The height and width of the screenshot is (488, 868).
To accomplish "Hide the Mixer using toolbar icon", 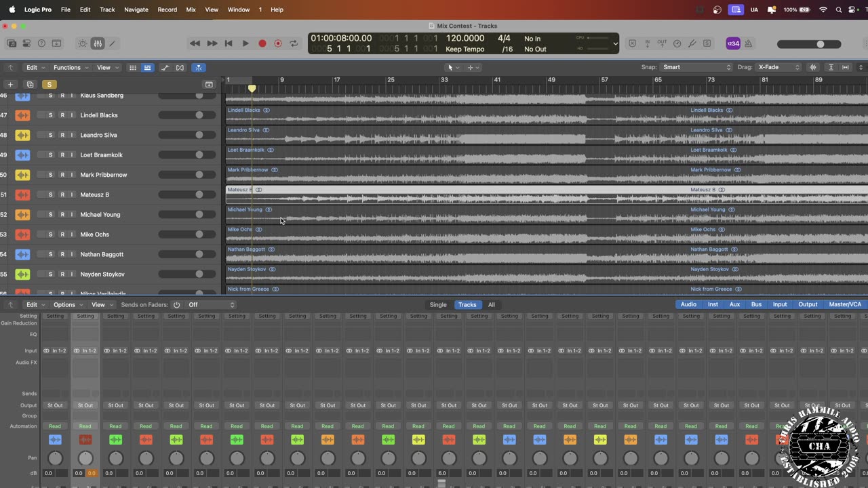I will [98, 43].
